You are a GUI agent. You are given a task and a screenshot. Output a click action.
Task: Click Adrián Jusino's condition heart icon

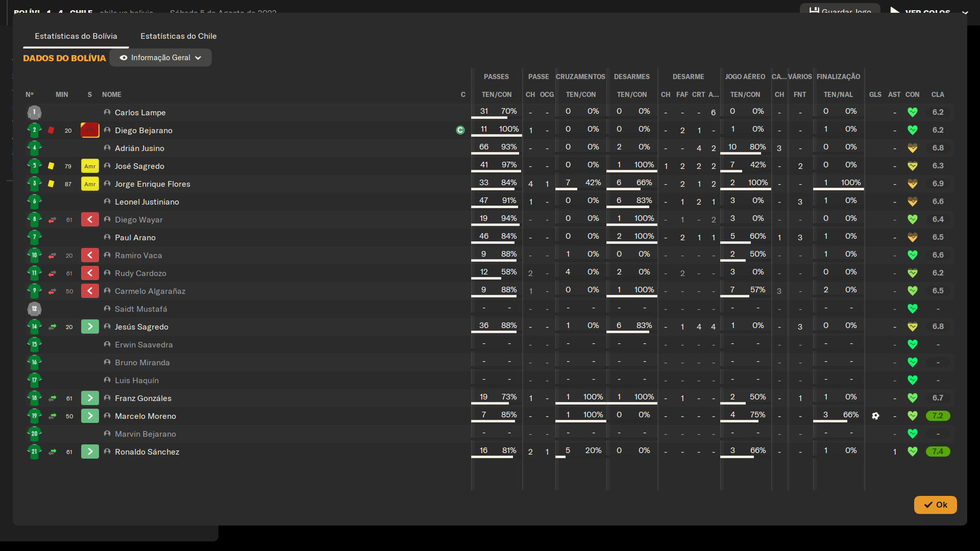[x=912, y=148]
